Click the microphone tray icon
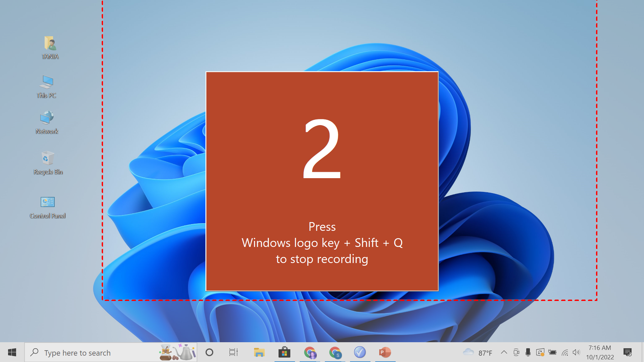 pyautogui.click(x=528, y=352)
